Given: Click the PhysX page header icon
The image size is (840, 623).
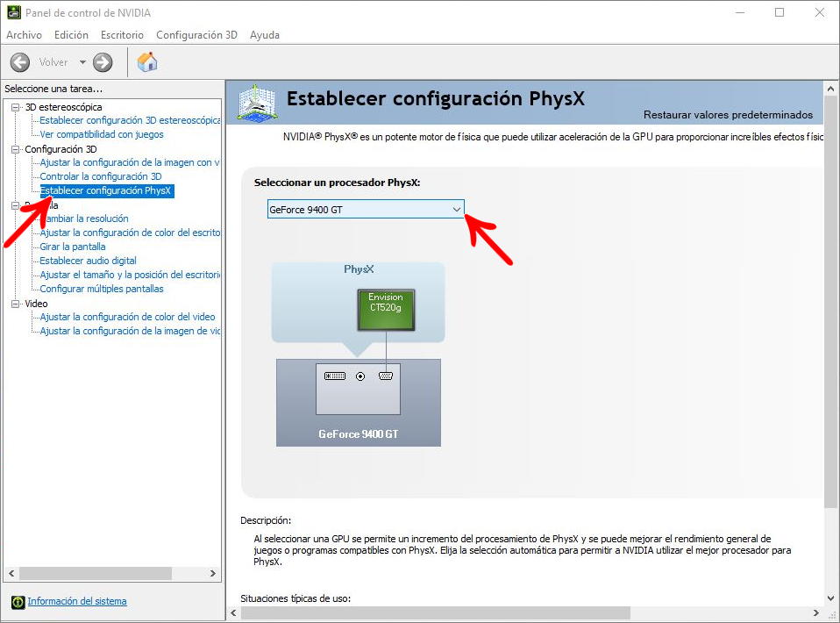Looking at the screenshot, I should (257, 102).
